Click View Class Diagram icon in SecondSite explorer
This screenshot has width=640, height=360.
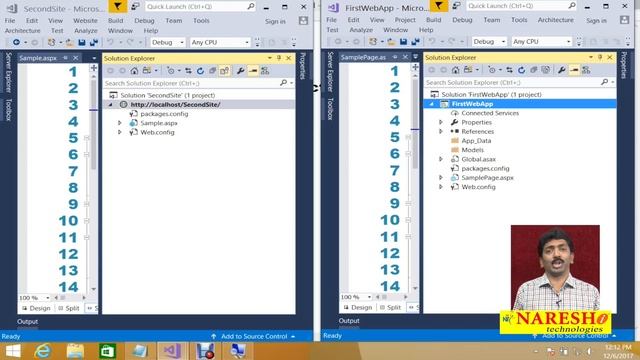(x=265, y=71)
